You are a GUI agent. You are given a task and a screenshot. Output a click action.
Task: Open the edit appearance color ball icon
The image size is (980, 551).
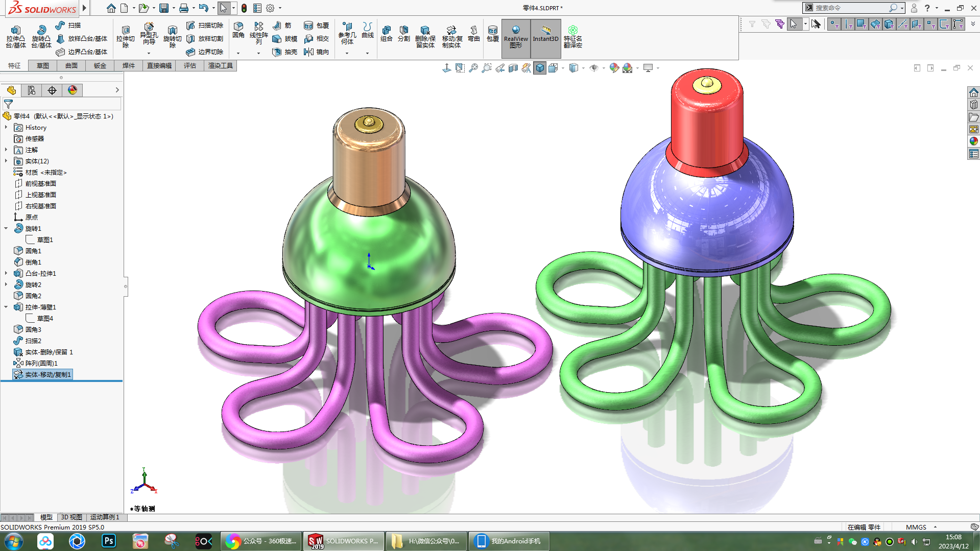(x=614, y=68)
